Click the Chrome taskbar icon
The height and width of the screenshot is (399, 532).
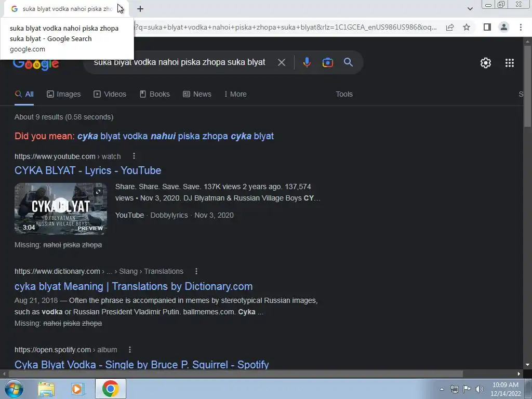pyautogui.click(x=110, y=389)
